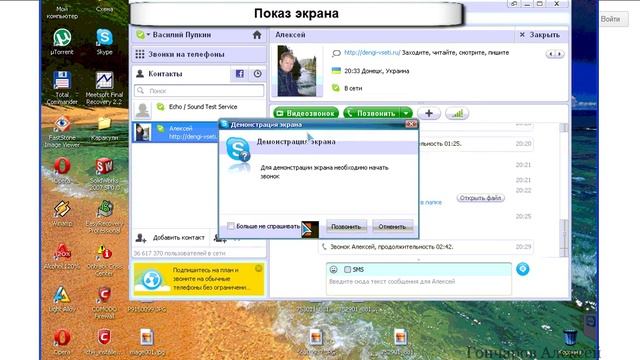Open the Winamp desktop icon
The height and width of the screenshot is (360, 640).
click(62, 213)
